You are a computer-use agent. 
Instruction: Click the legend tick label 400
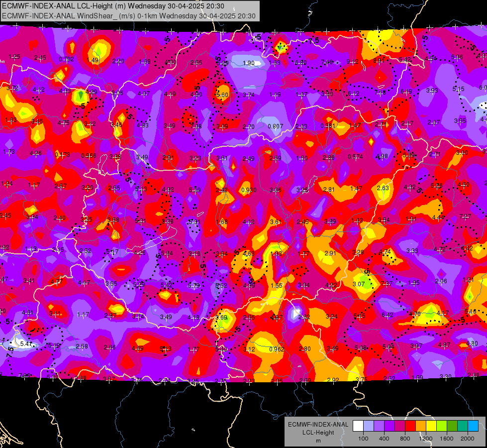[x=384, y=439]
